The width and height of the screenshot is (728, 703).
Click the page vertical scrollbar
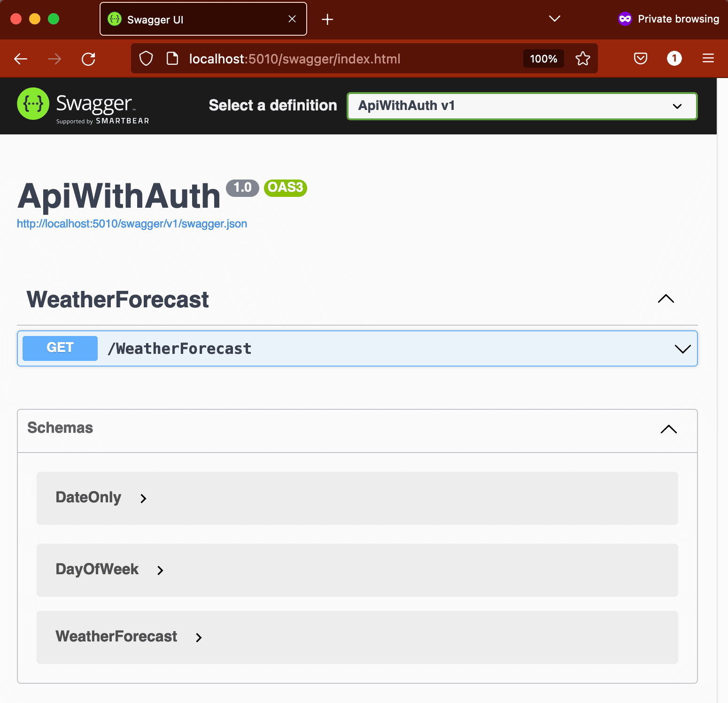(722, 390)
